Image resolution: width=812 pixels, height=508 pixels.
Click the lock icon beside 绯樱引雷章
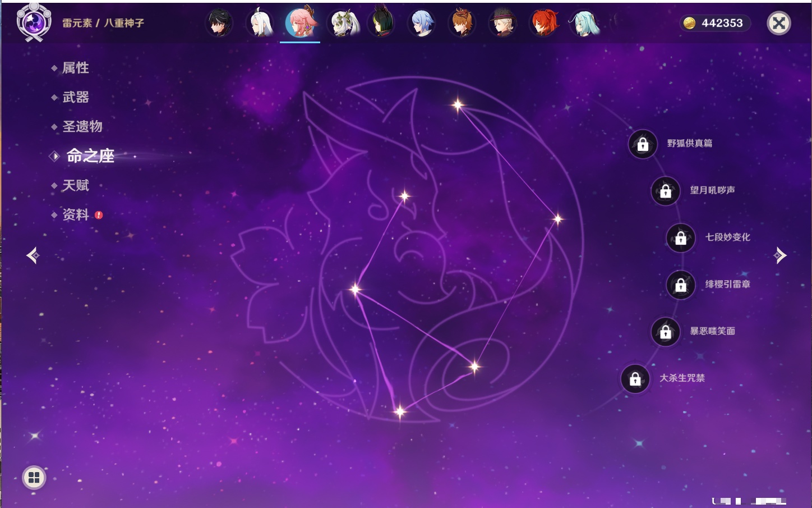click(x=681, y=285)
